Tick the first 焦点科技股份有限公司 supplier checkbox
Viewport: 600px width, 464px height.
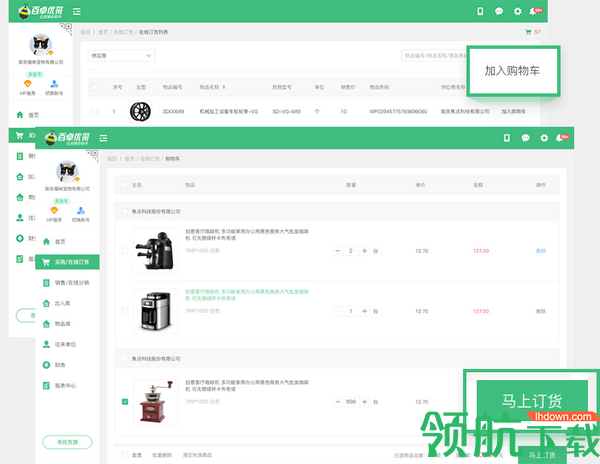[125, 211]
